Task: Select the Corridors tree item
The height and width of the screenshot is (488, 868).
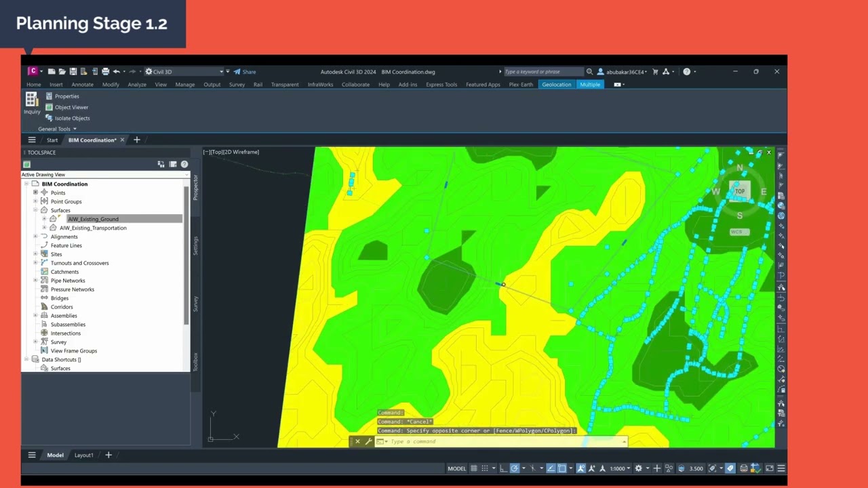Action: coord(62,307)
